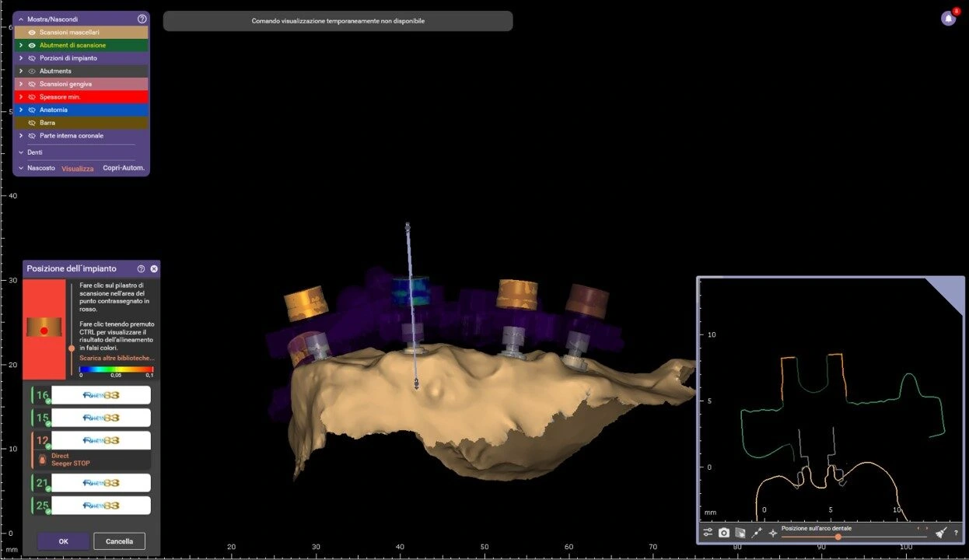Click the measure points icon in cross-section toolbar

tap(757, 533)
